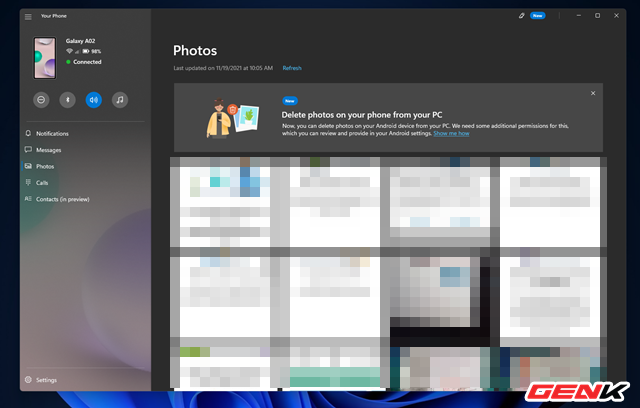Click the Notifications bell icon
The image size is (640, 408).
point(28,133)
